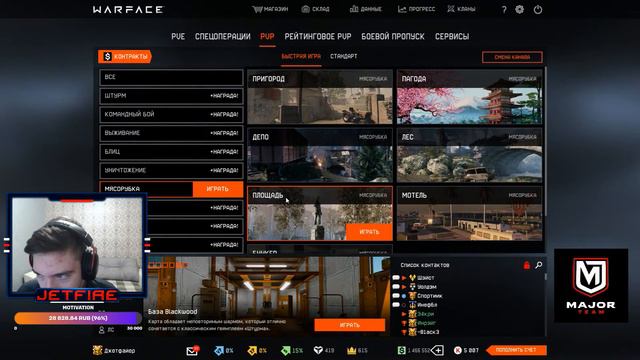Open the mail envelope with notification

click(x=192, y=350)
